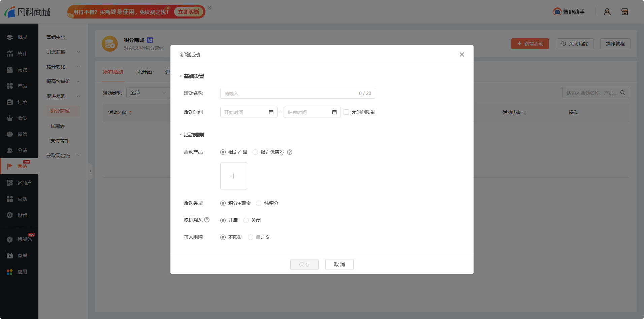
Task: Switch to the 未开始 tab
Action: pyautogui.click(x=144, y=72)
